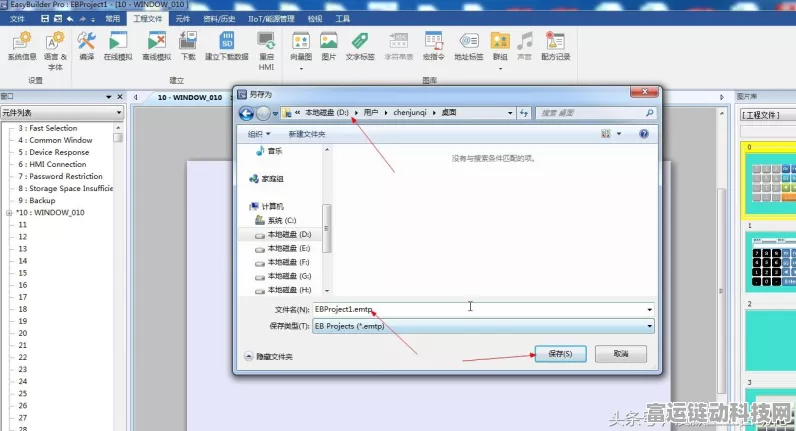796x431 pixels.
Task: Click the redo arrow in title toolbar
Action: (82, 19)
